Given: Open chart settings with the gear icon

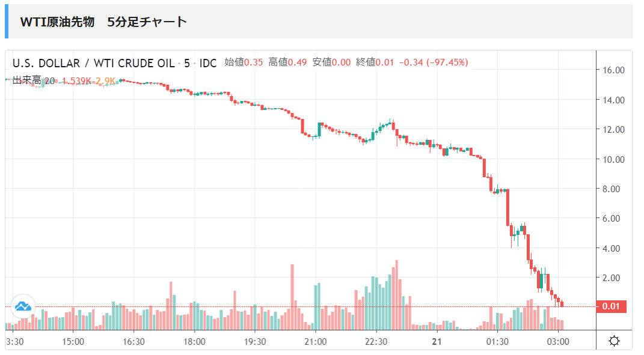Looking at the screenshot, I should (x=614, y=340).
